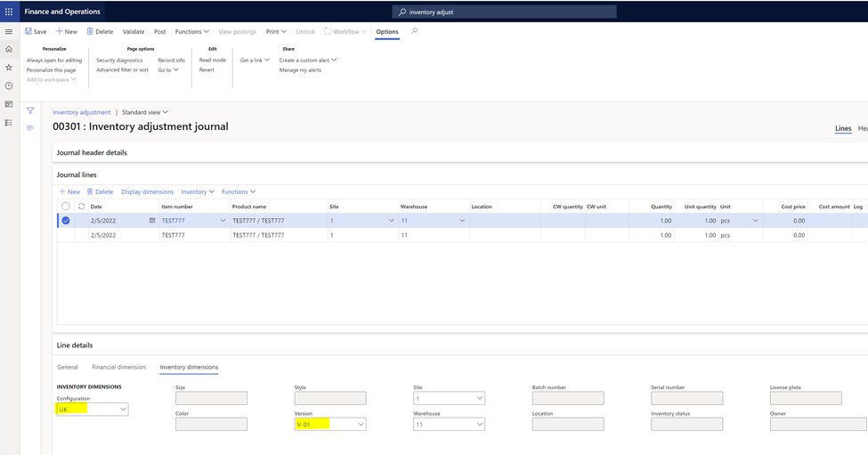868x455 pixels.
Task: Click Record info
Action: 172,61
